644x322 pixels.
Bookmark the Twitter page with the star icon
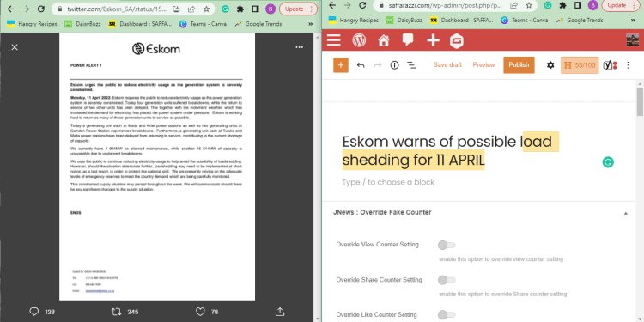(206, 9)
